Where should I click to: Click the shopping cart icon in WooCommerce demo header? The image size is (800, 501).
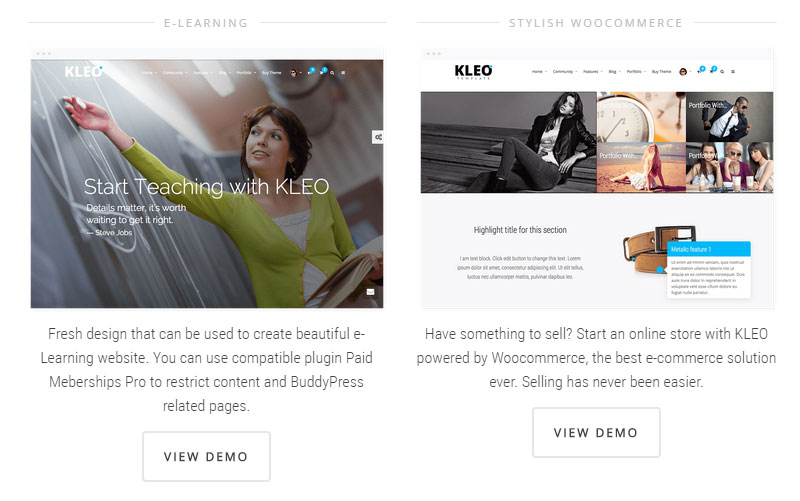pyautogui.click(x=711, y=71)
